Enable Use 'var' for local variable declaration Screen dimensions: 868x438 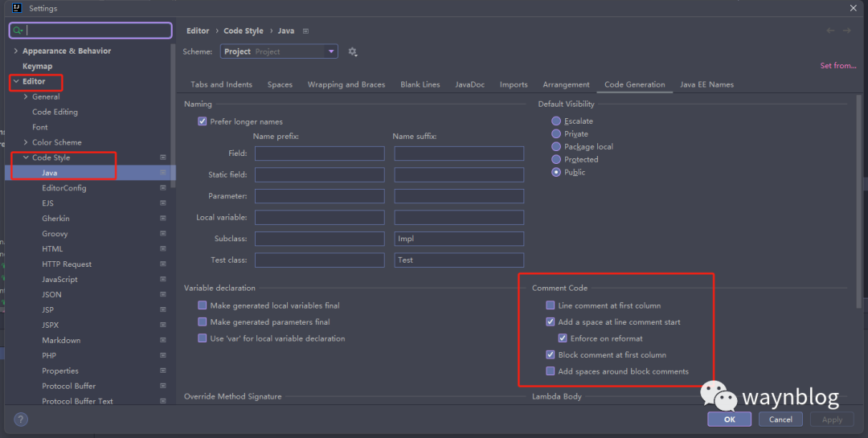(202, 338)
